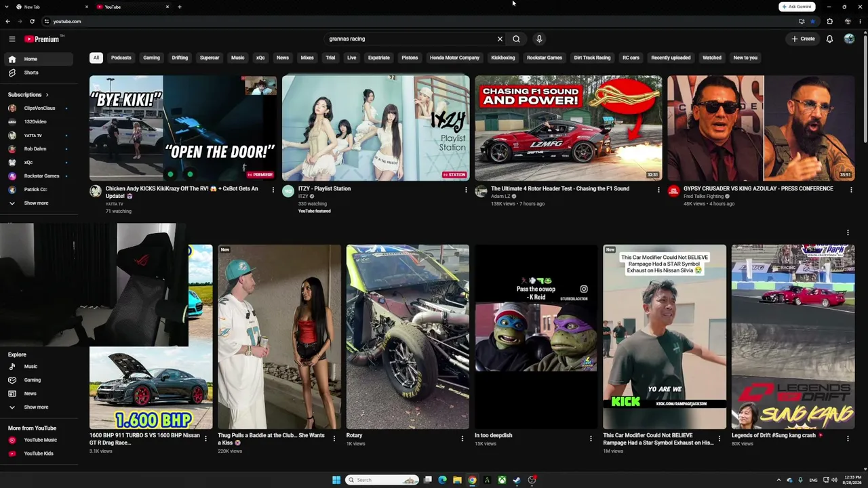868x488 pixels.
Task: Filter the feed by Podcasts
Action: (x=121, y=58)
